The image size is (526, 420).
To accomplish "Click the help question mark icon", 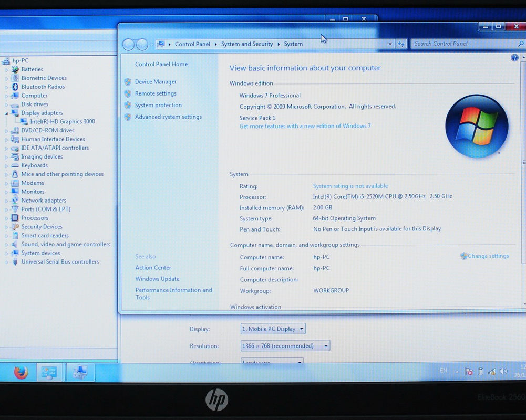I will 514,58.
